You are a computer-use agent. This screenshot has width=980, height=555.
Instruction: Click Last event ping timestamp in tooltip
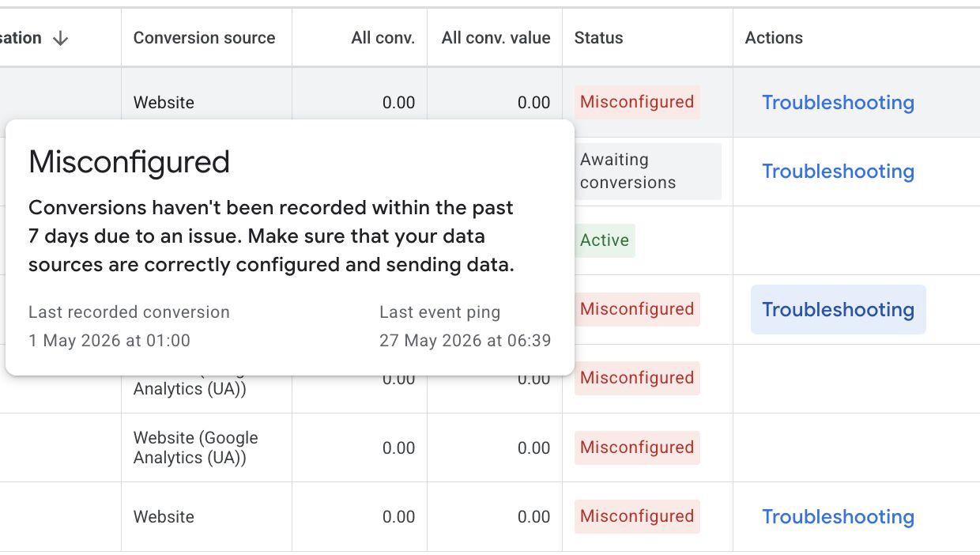pyautogui.click(x=465, y=341)
